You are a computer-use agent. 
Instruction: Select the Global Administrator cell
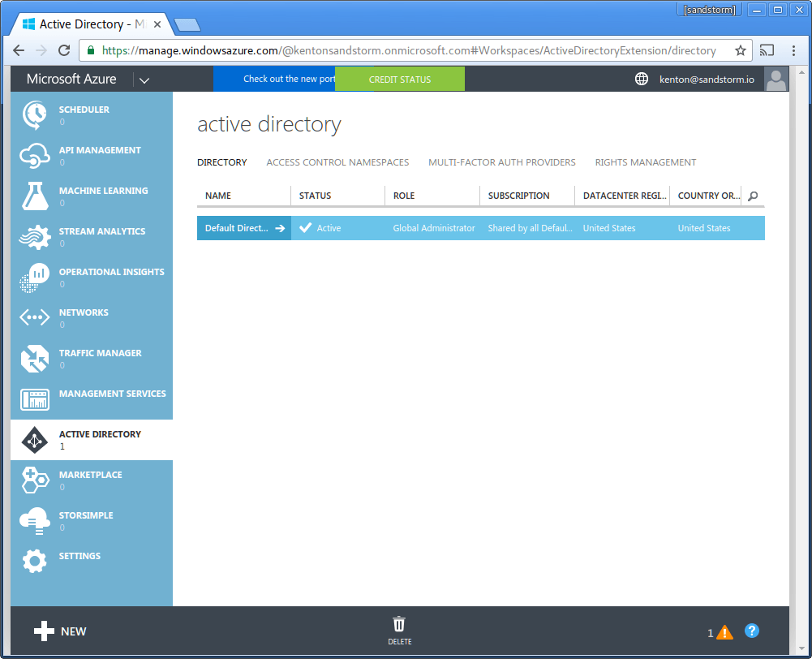pos(434,228)
